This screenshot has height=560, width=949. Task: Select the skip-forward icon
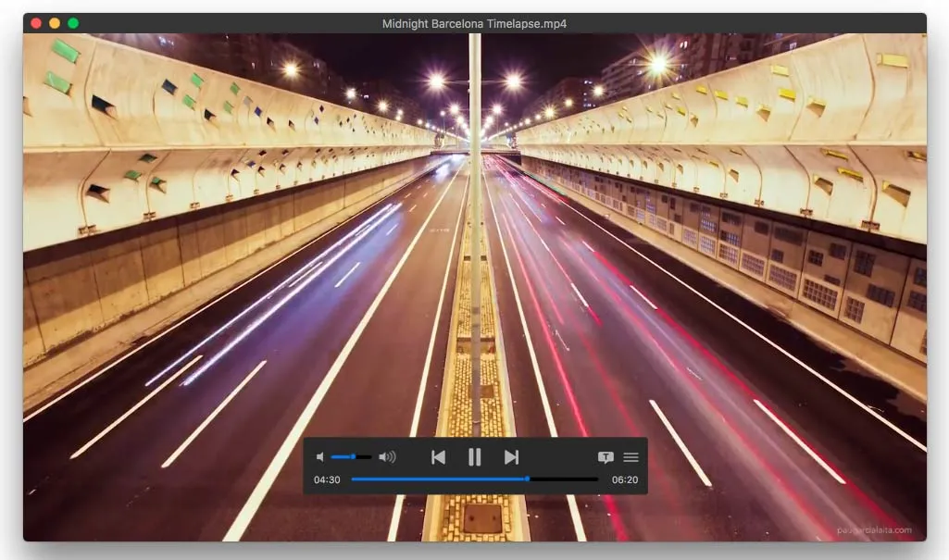[x=509, y=456]
